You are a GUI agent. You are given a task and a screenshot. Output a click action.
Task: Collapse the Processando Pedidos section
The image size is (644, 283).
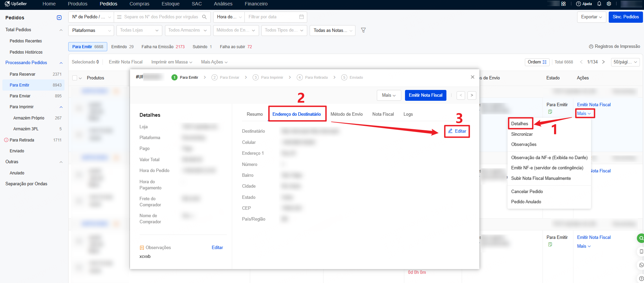(x=61, y=63)
